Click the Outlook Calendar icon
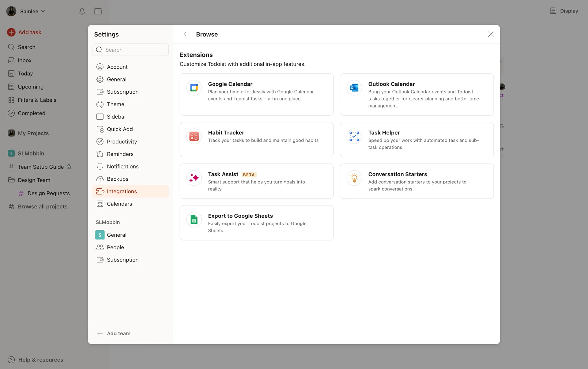Screen dimensions: 588x369 [x=354, y=88]
